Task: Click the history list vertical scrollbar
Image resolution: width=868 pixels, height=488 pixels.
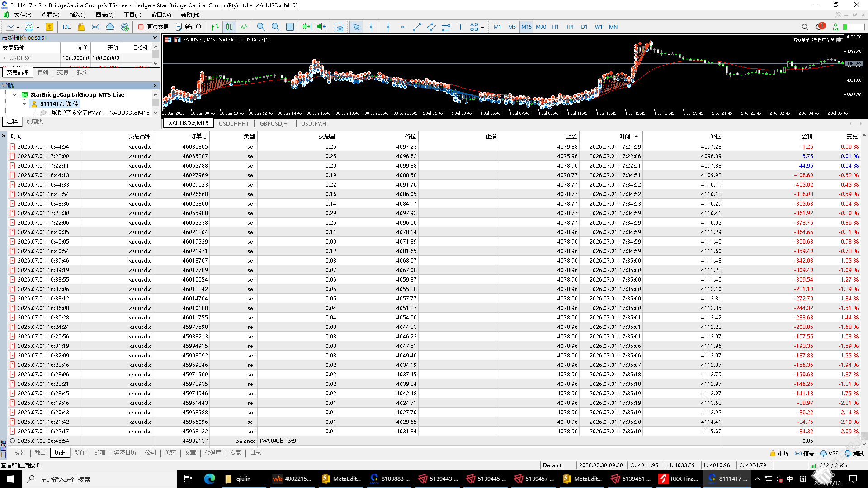Action: coord(864,289)
